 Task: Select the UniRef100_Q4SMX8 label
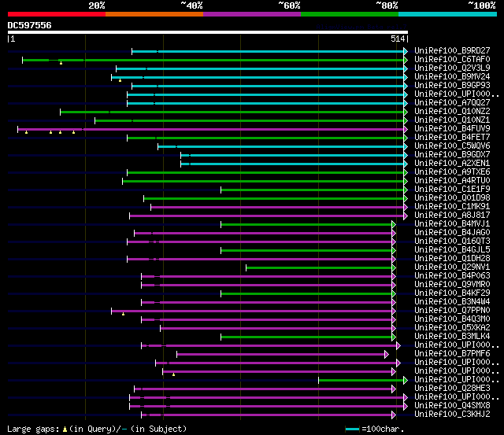tap(452, 406)
